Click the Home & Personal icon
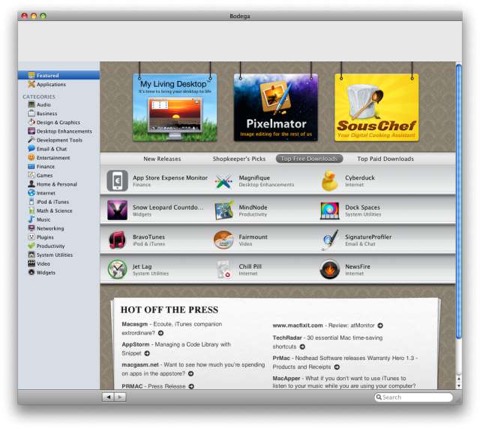Image resolution: width=480 pixels, height=429 pixels. pyautogui.click(x=31, y=184)
